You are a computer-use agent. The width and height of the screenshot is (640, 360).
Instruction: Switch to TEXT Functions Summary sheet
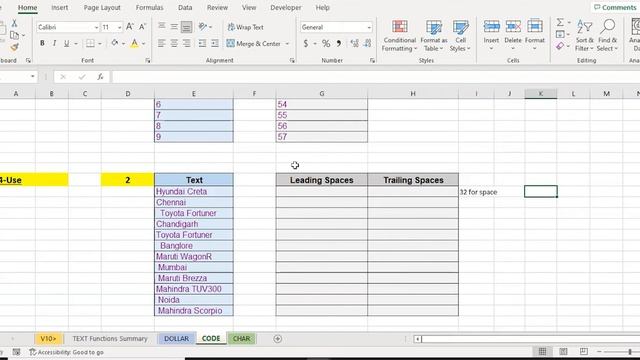pos(110,338)
